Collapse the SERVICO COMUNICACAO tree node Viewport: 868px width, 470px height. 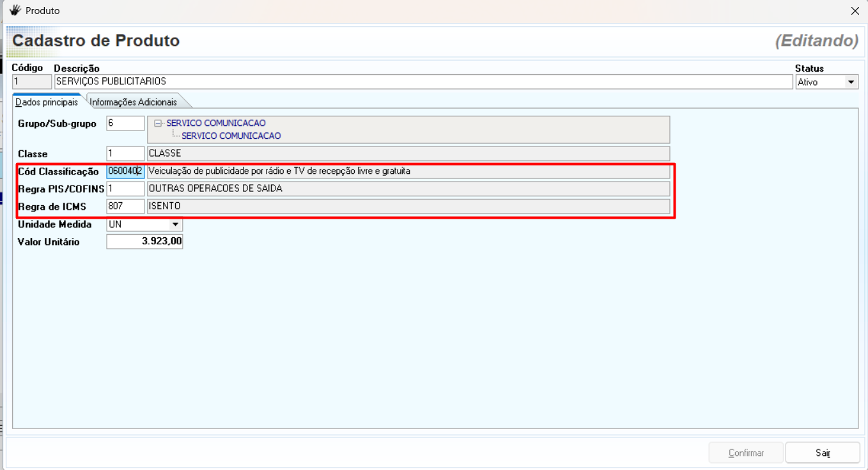(x=158, y=123)
